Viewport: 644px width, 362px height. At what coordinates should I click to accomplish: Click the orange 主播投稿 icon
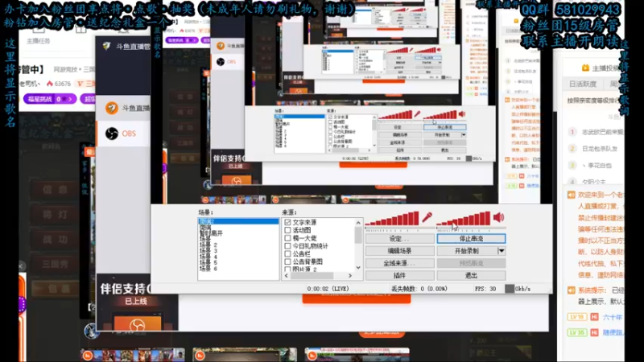click(x=585, y=68)
